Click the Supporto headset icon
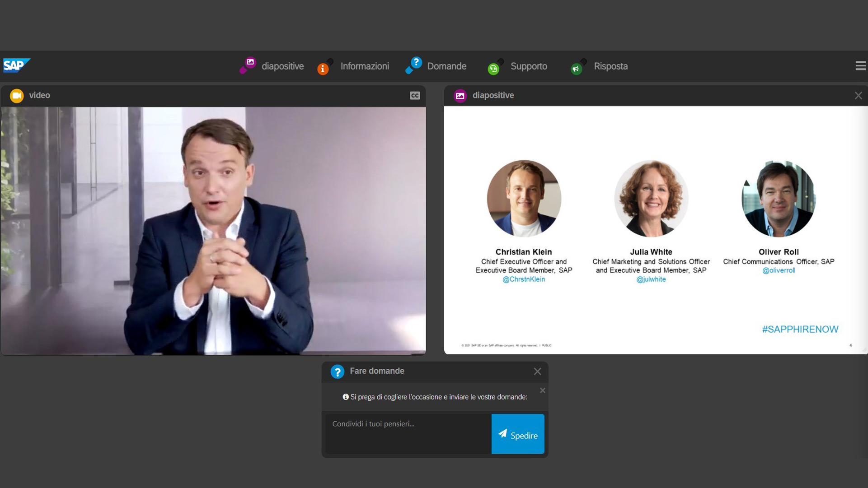 (493, 69)
